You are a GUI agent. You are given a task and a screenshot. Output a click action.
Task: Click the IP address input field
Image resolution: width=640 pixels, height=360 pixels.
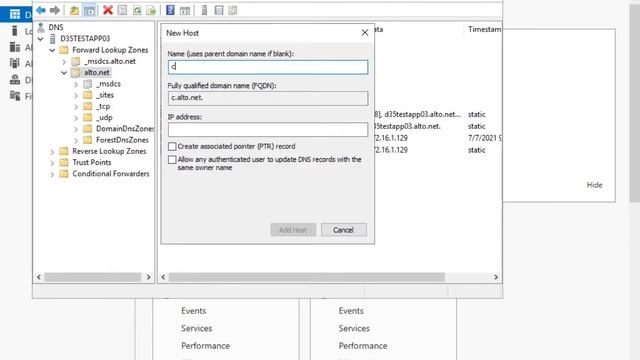click(268, 129)
